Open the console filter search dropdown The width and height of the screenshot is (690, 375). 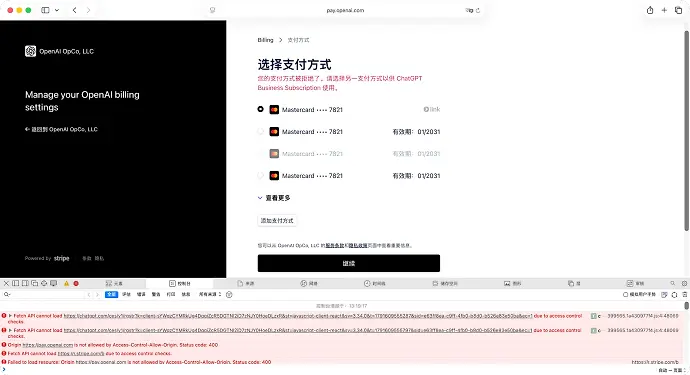tap(7, 294)
